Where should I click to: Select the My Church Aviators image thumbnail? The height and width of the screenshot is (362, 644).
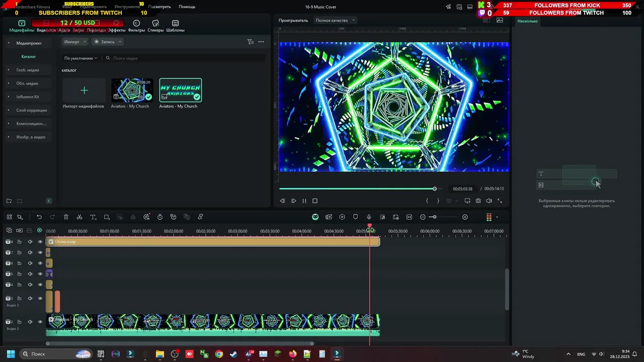[181, 90]
